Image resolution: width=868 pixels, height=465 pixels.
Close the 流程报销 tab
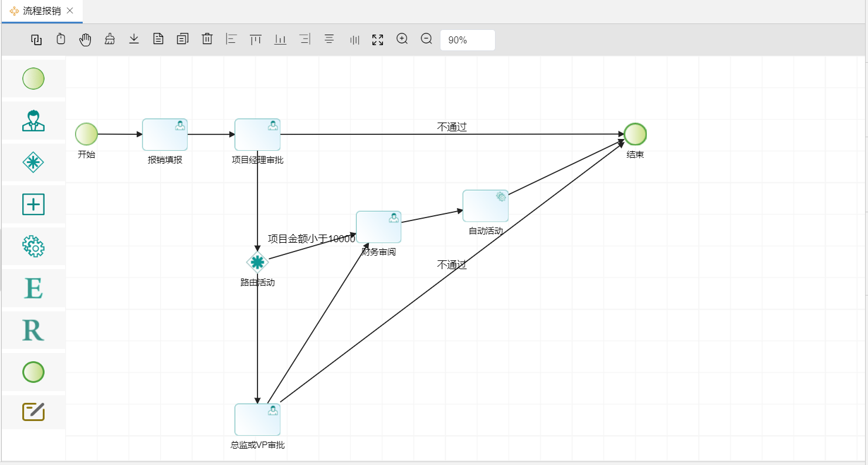point(70,11)
